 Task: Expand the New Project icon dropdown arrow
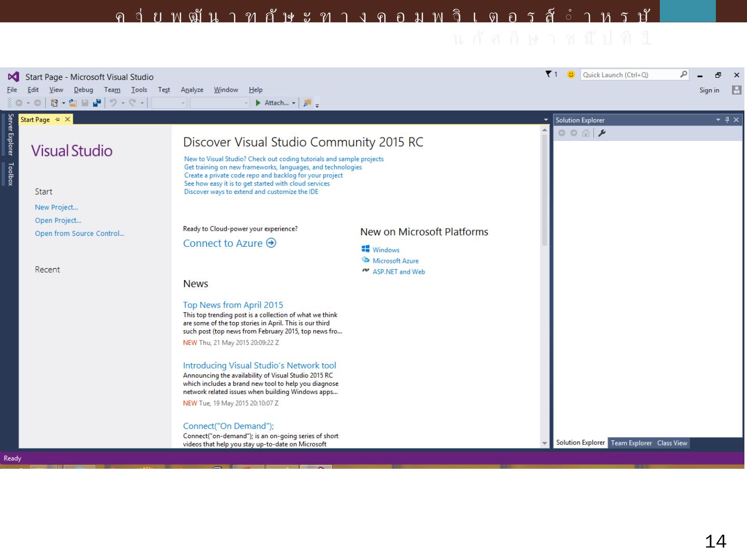pos(64,103)
